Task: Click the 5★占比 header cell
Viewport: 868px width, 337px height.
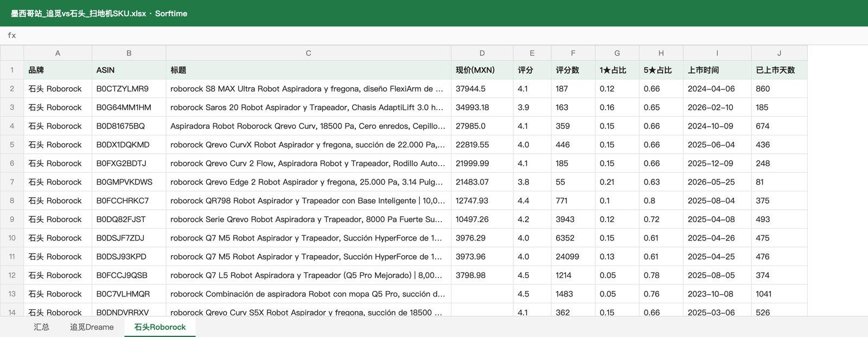Action: click(661, 70)
